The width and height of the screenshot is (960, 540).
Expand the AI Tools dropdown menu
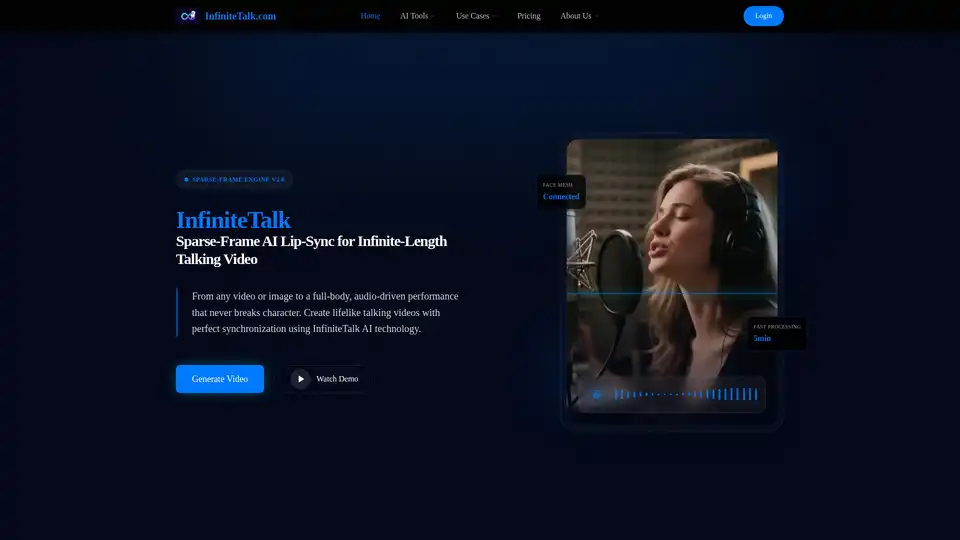(x=417, y=16)
